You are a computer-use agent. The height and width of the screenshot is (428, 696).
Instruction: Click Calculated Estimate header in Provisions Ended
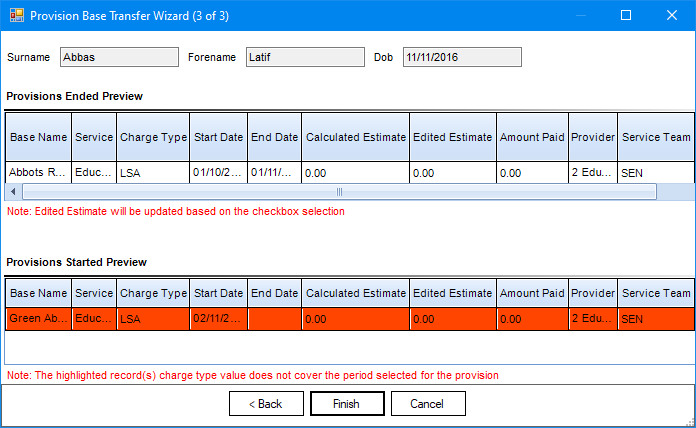click(355, 137)
